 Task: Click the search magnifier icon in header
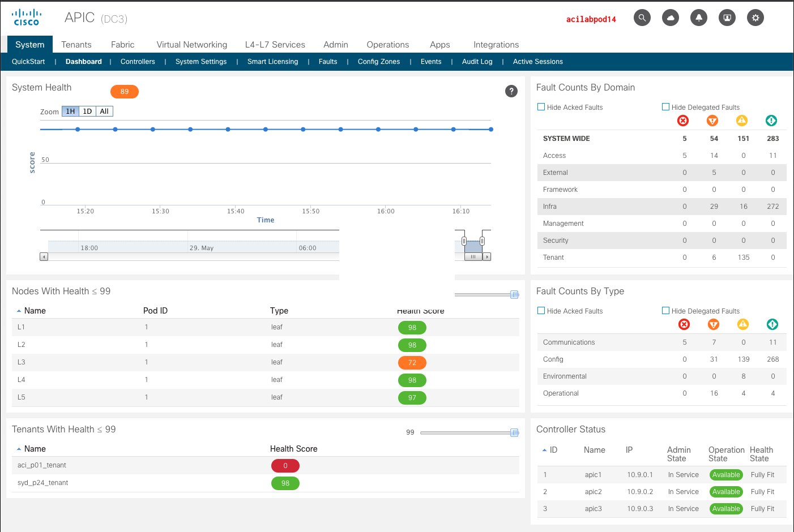(x=642, y=18)
